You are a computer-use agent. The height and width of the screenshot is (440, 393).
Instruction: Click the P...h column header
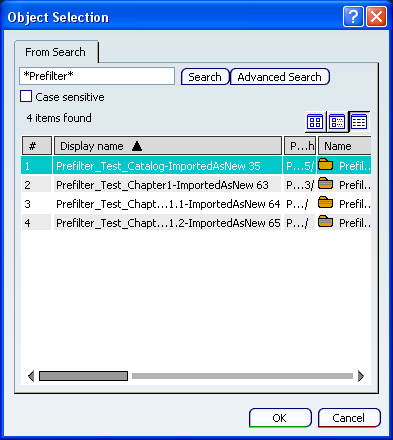(300, 146)
